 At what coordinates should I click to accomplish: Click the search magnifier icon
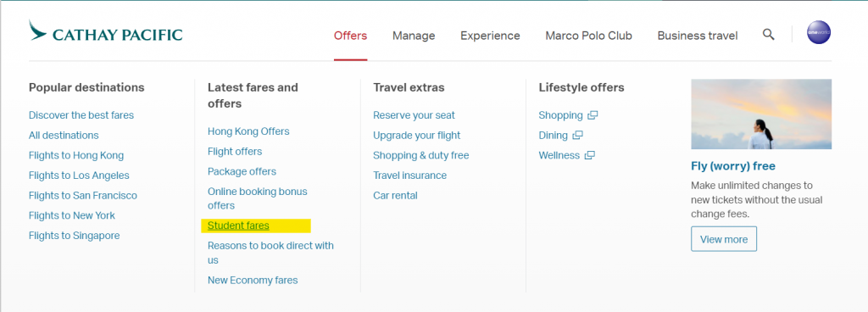pyautogui.click(x=768, y=34)
